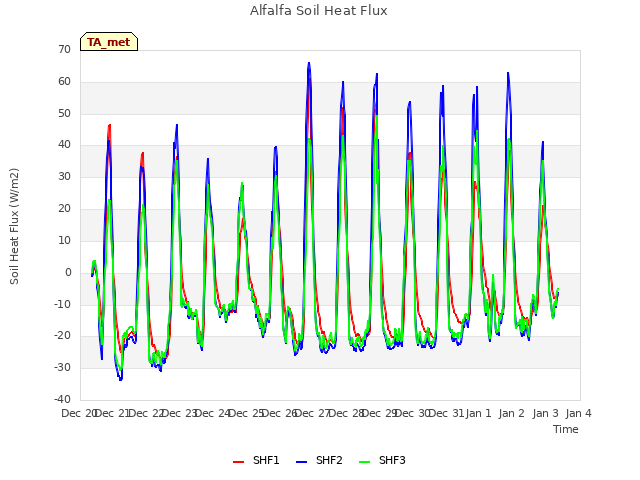This screenshot has height=480, width=640.
Task: Click the 30 y-axis tick label
Action: [x=64, y=176]
